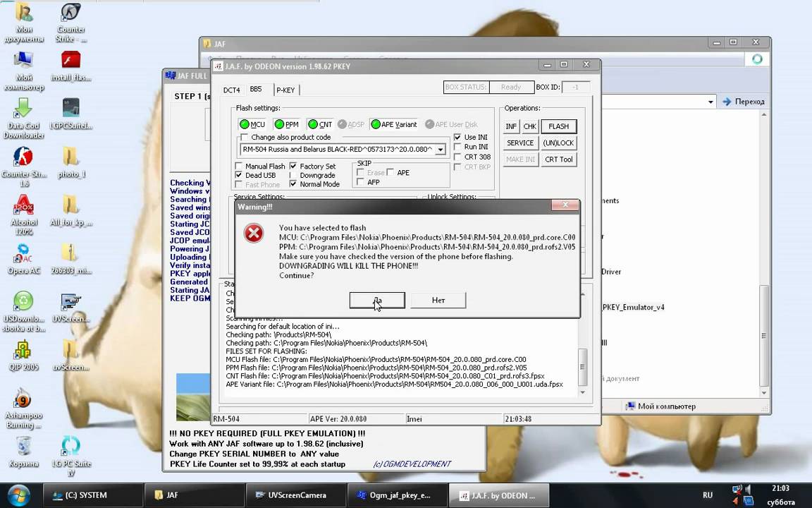Open the LG PC Suite IV icon
This screenshot has height=508, width=812.
71,456
